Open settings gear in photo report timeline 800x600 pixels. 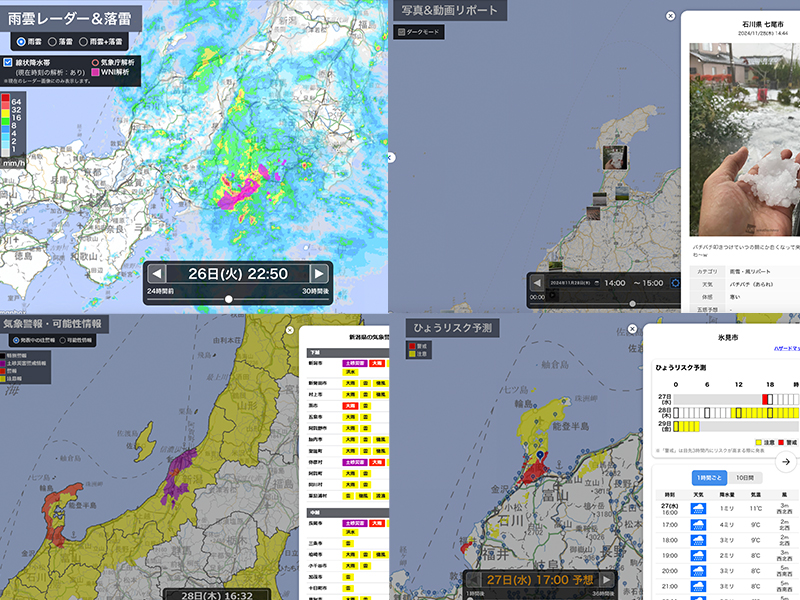[x=675, y=283]
